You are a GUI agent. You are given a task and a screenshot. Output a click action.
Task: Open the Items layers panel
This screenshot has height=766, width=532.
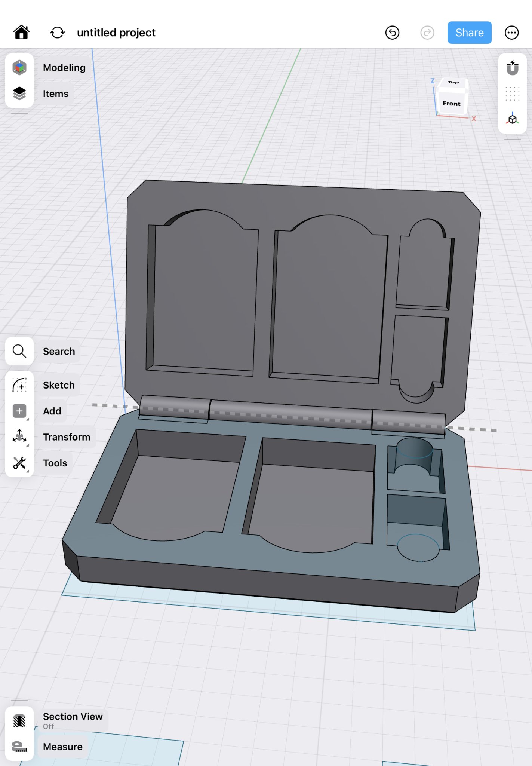coord(19,94)
